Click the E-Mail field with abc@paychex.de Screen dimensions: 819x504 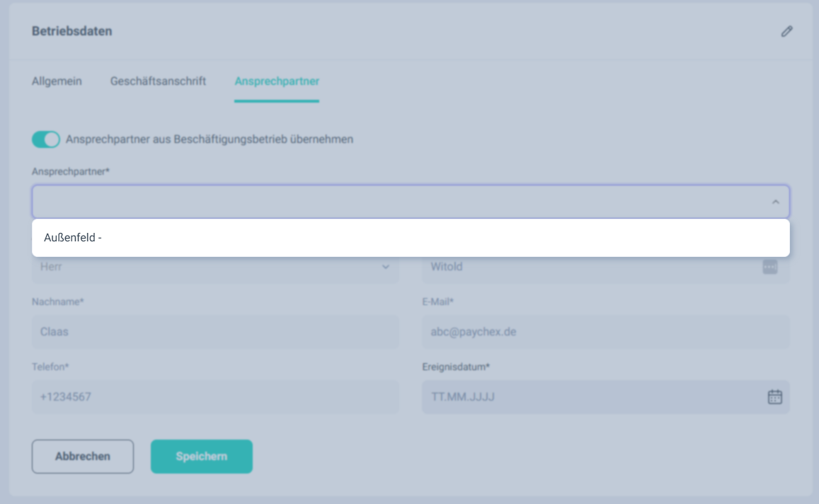click(605, 332)
